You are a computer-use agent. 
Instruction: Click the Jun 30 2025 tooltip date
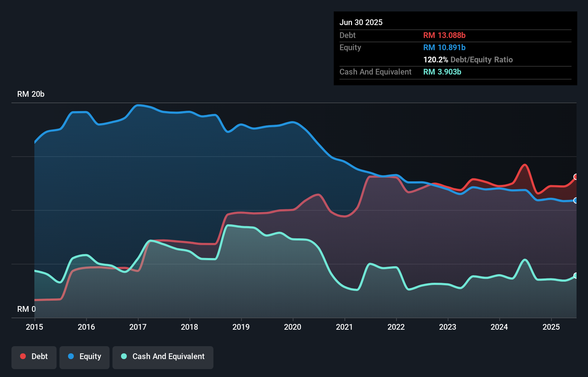coord(361,22)
